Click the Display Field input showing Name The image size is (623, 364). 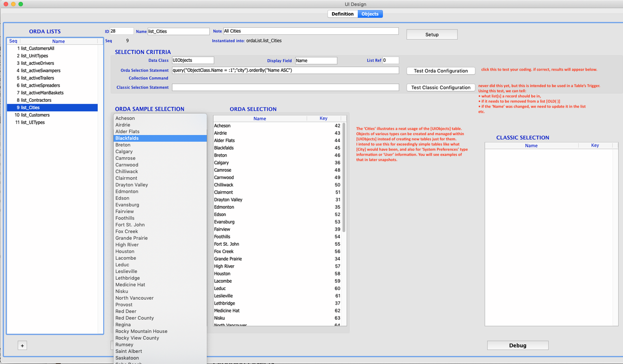click(x=316, y=60)
